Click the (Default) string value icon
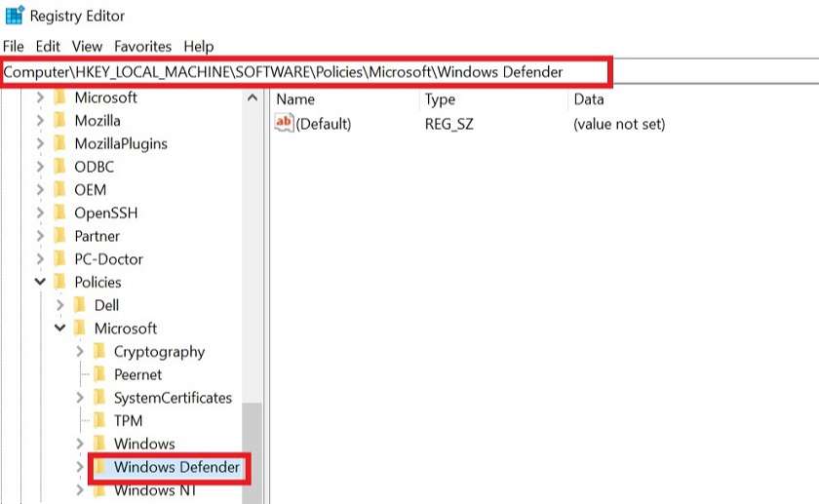819x504 pixels. tap(284, 123)
